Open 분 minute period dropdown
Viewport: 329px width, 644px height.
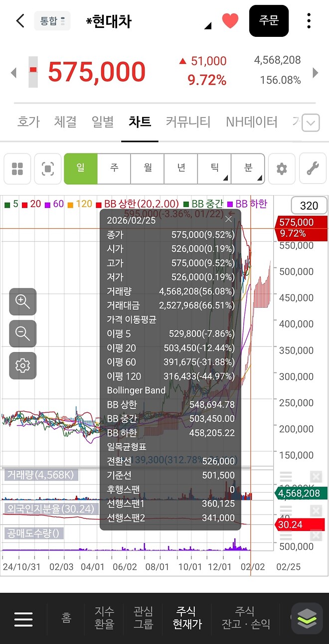[248, 169]
